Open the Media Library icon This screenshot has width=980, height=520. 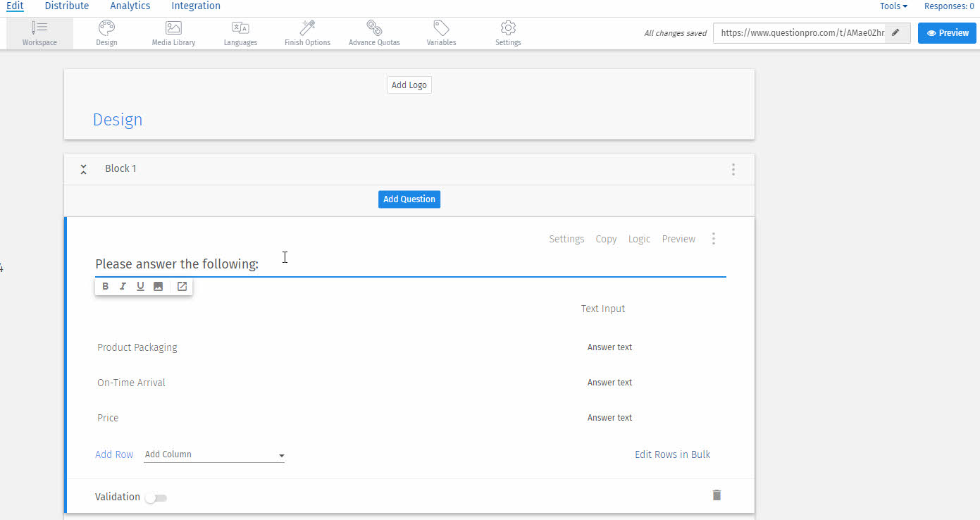point(173,28)
